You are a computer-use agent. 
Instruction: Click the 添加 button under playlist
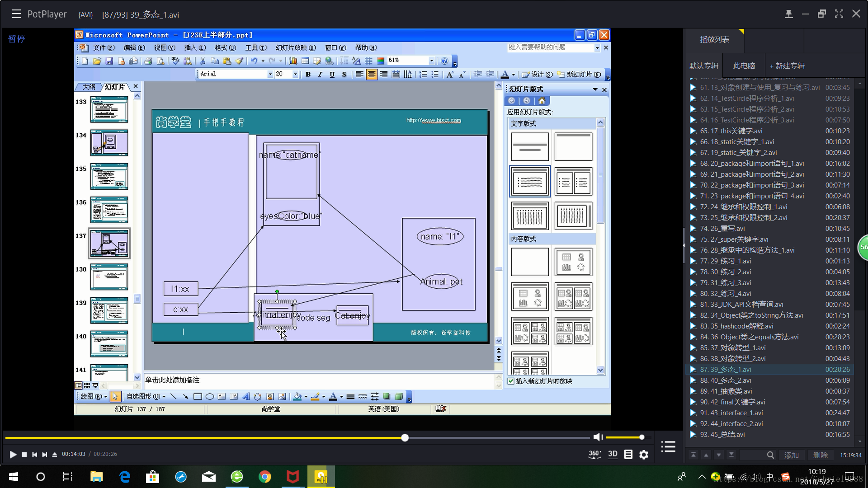(791, 455)
